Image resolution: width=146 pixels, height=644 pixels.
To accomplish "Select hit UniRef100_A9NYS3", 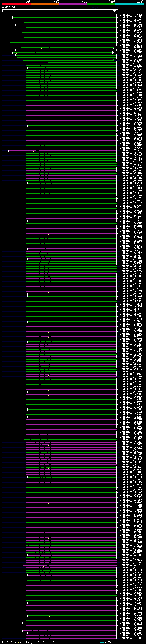I will [131, 32].
